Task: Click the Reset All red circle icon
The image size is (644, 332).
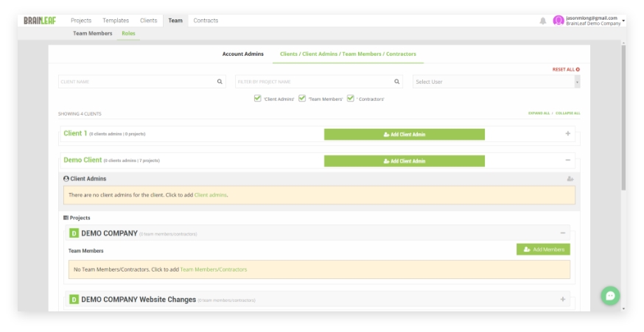Action: [578, 69]
